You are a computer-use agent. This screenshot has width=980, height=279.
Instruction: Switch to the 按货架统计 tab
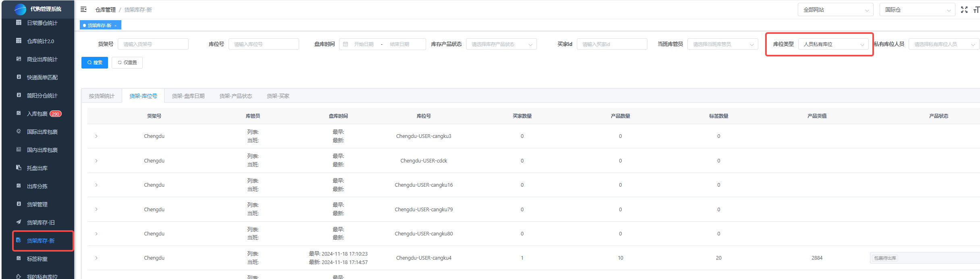pos(102,96)
